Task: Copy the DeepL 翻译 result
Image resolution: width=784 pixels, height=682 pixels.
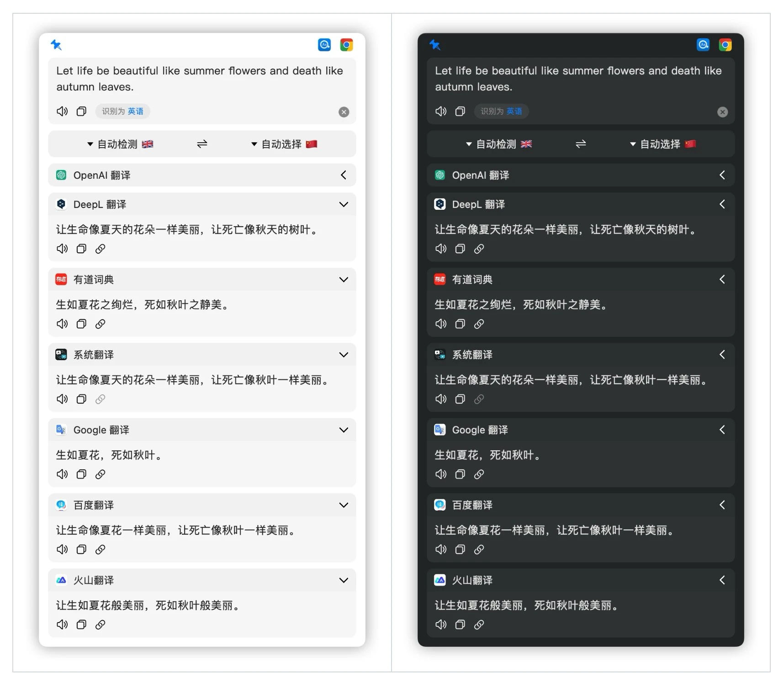Action: tap(81, 249)
